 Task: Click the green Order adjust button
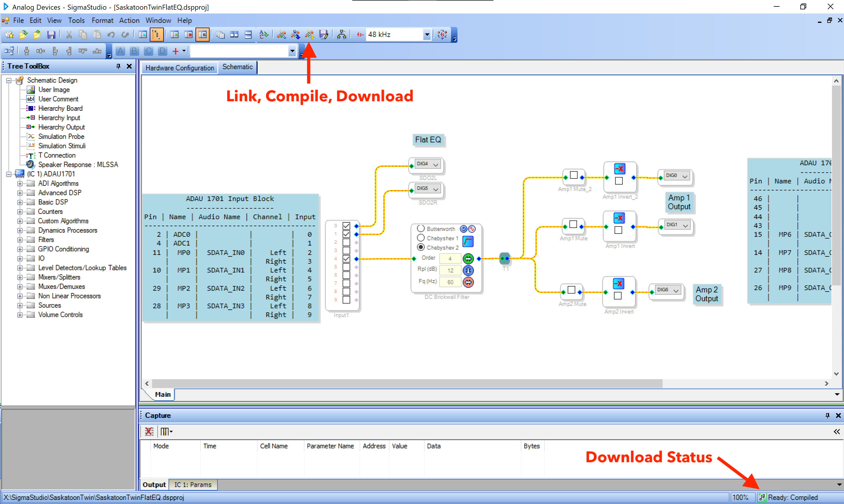[468, 259]
